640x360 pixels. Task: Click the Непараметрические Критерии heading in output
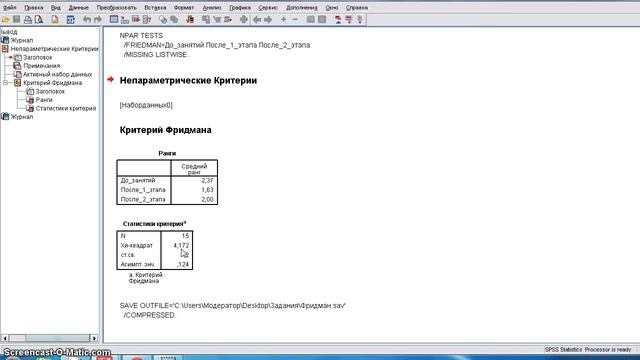tap(188, 80)
